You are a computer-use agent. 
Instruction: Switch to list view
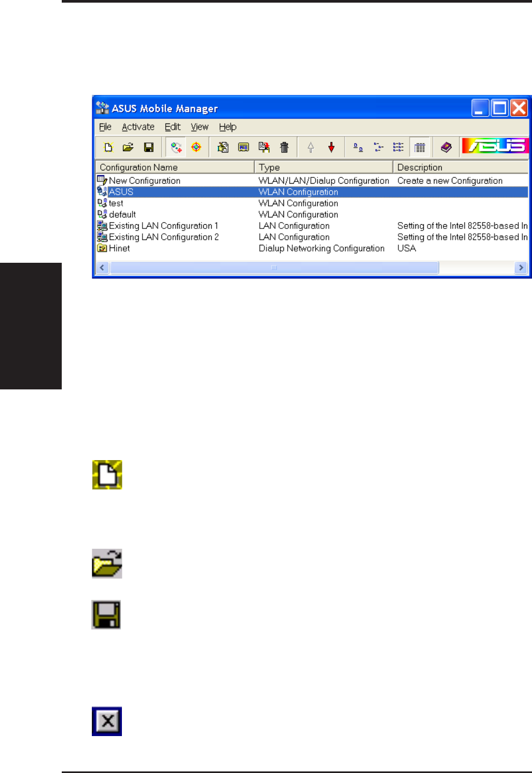click(398, 147)
